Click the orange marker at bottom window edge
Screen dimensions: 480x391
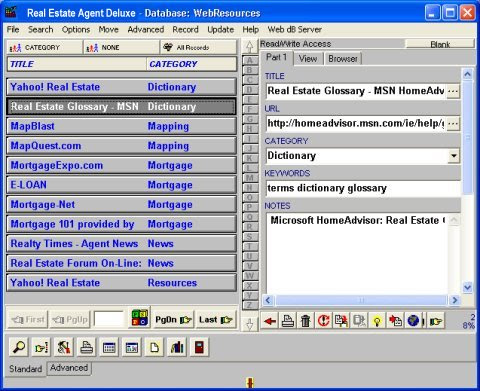pos(250,382)
